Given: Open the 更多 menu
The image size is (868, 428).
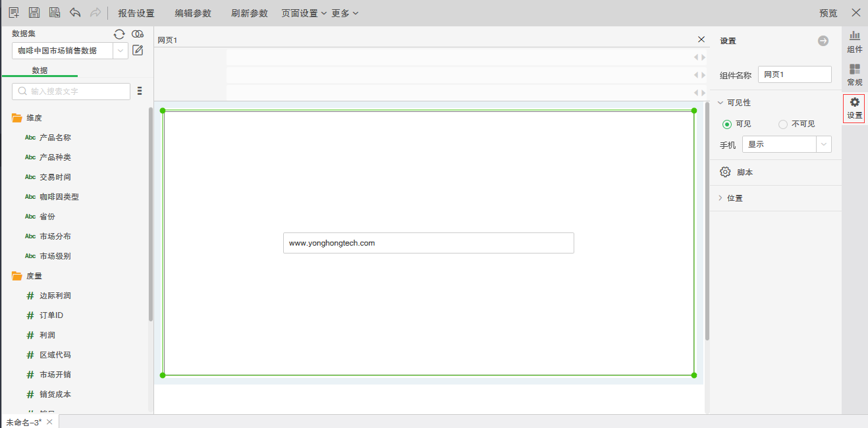Looking at the screenshot, I should [346, 12].
